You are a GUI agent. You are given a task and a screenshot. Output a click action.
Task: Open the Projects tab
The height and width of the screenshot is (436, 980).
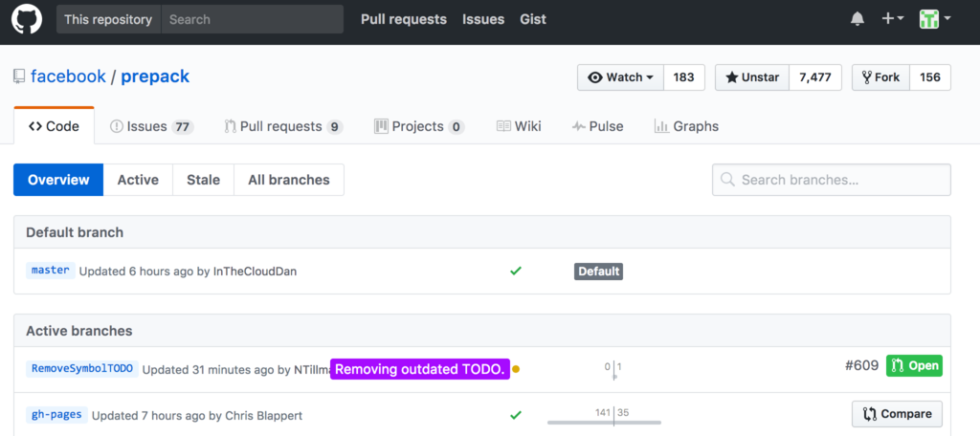click(419, 127)
